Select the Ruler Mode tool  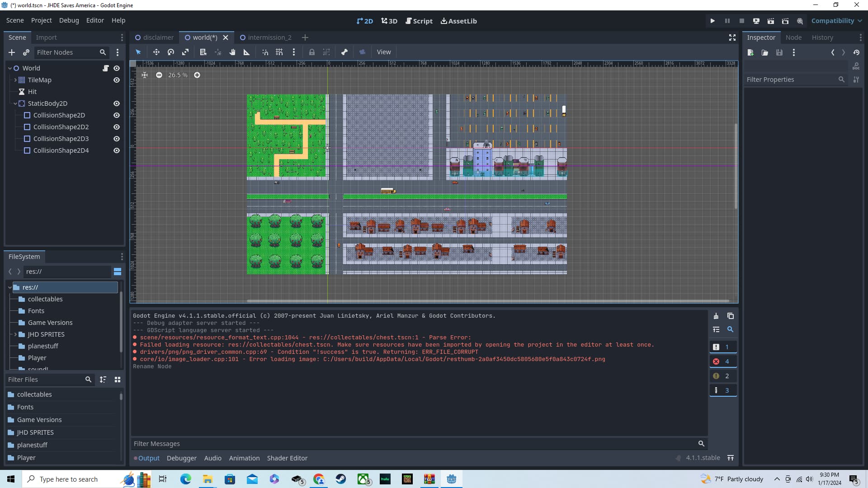pyautogui.click(x=247, y=52)
